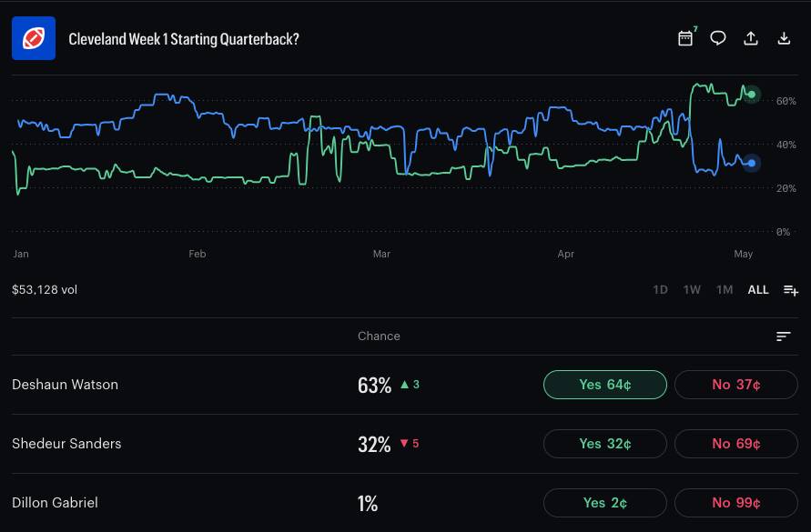Select the ALL chart range
Screen dimensions: 811x532
tap(757, 290)
